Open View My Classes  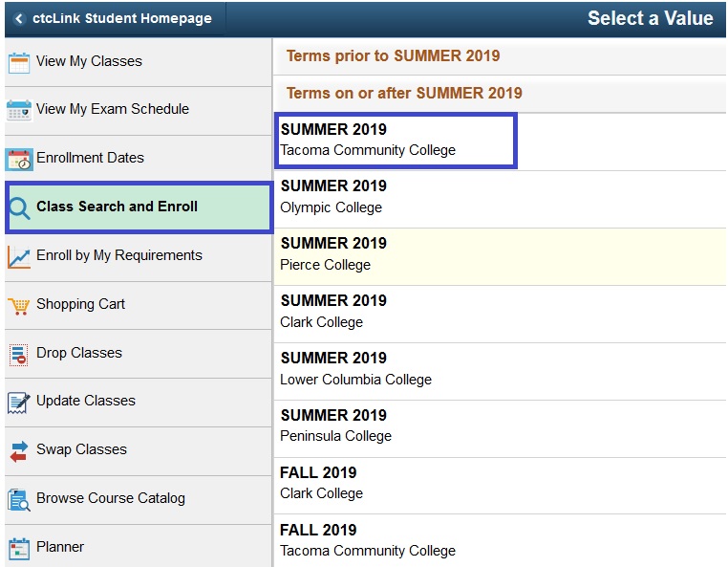coord(139,62)
